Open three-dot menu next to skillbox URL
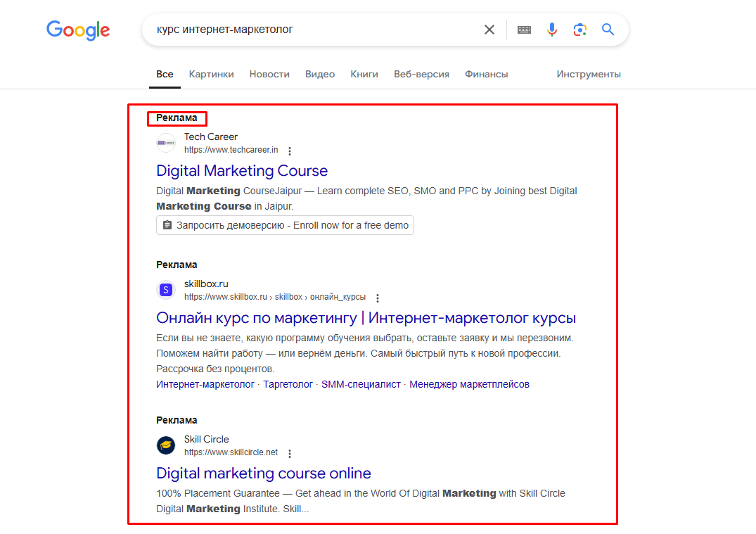 [377, 298]
